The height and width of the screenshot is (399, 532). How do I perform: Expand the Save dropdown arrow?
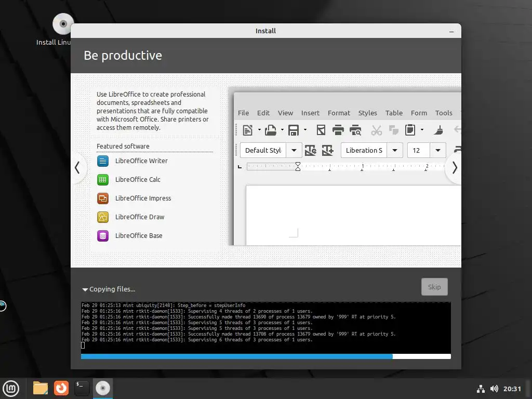(305, 129)
